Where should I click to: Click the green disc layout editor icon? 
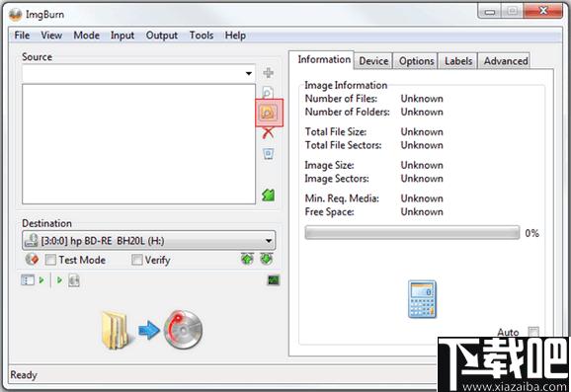point(268,196)
